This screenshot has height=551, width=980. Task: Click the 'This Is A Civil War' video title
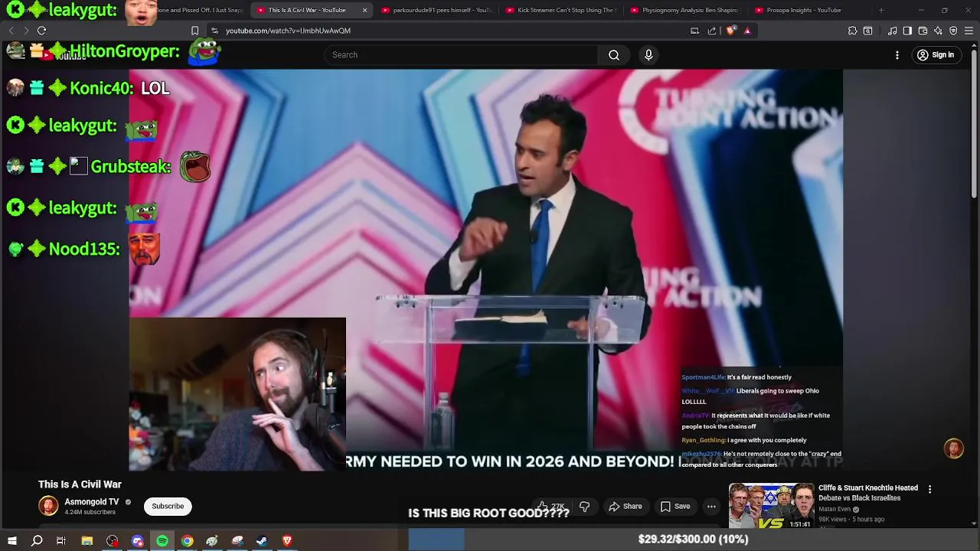80,484
